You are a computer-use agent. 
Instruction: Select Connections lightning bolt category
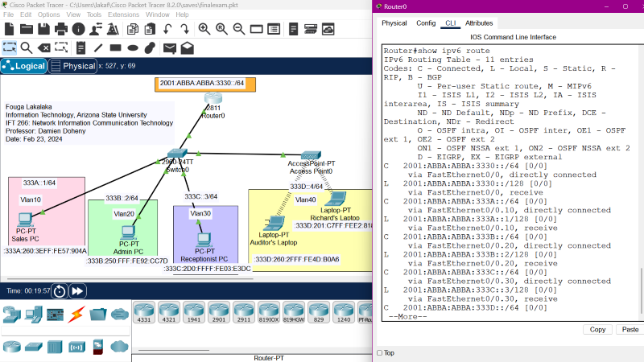(76, 315)
